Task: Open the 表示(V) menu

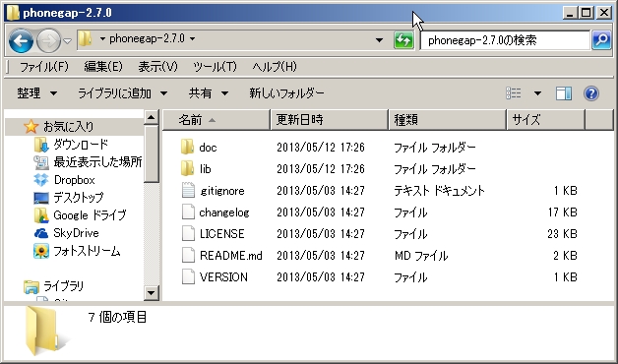Action: (158, 67)
